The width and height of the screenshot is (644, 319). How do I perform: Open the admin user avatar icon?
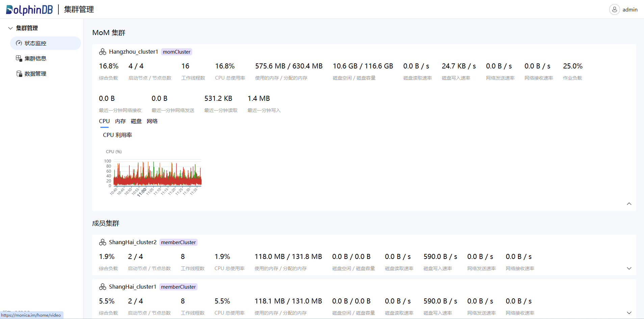point(614,9)
